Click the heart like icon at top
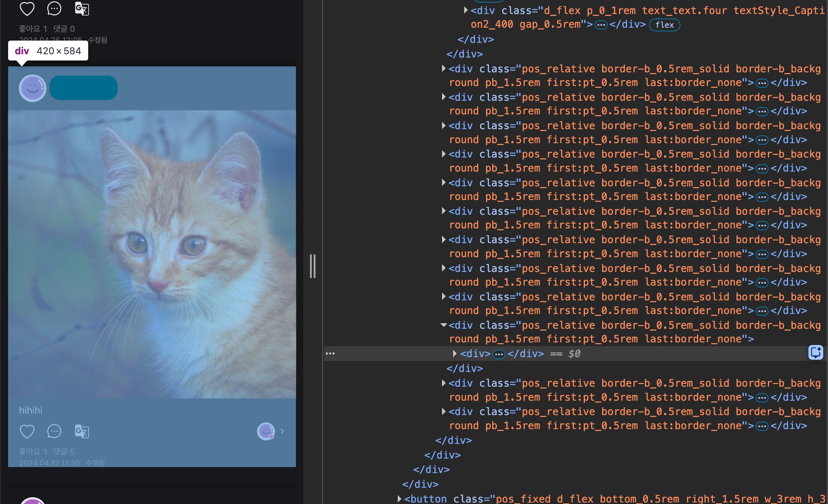 coord(27,9)
